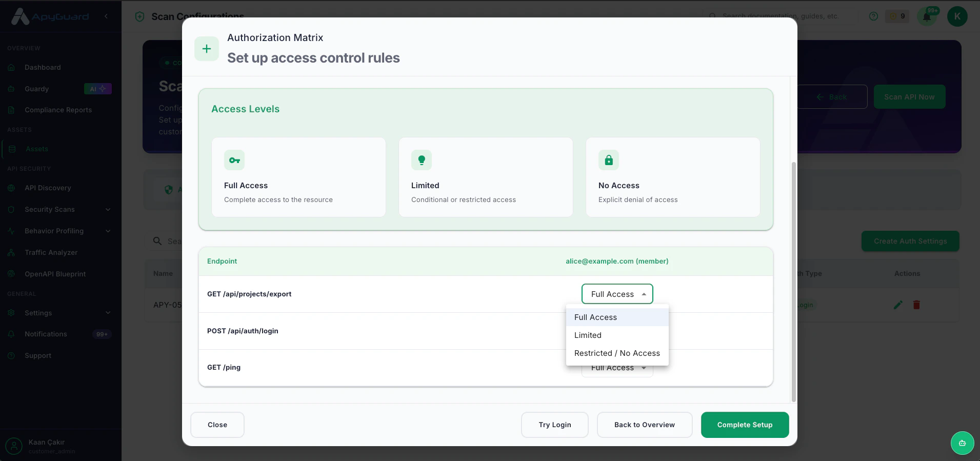Open Notifications via the sidebar bell icon
This screenshot has width=980, height=461.
click(x=11, y=334)
